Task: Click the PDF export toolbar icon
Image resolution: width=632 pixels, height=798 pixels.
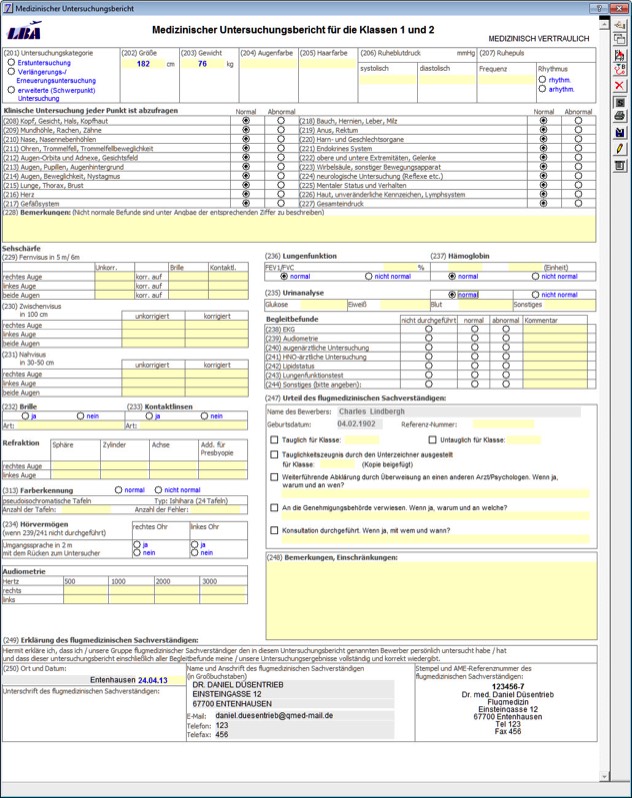Action: pos(619,55)
